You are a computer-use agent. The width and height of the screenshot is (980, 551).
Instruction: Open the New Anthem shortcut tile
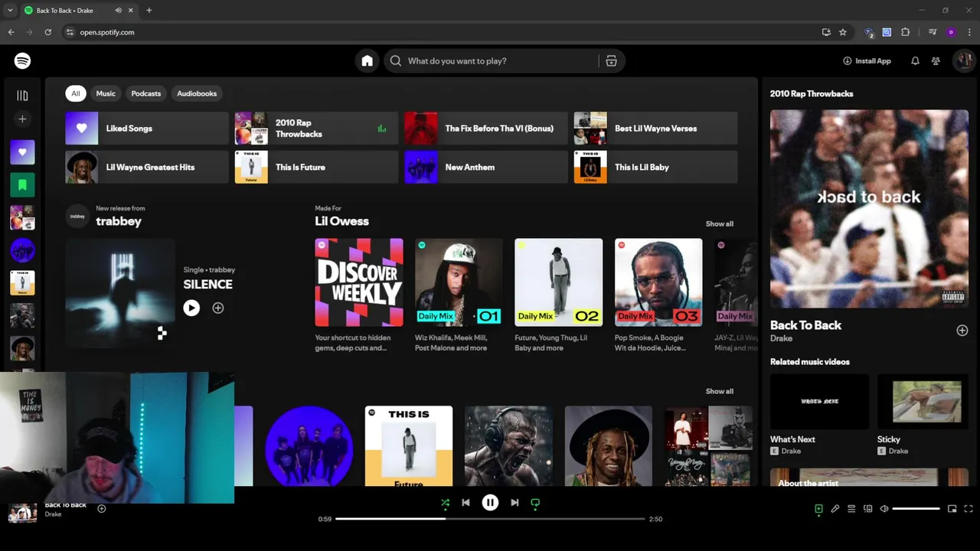tap(486, 167)
